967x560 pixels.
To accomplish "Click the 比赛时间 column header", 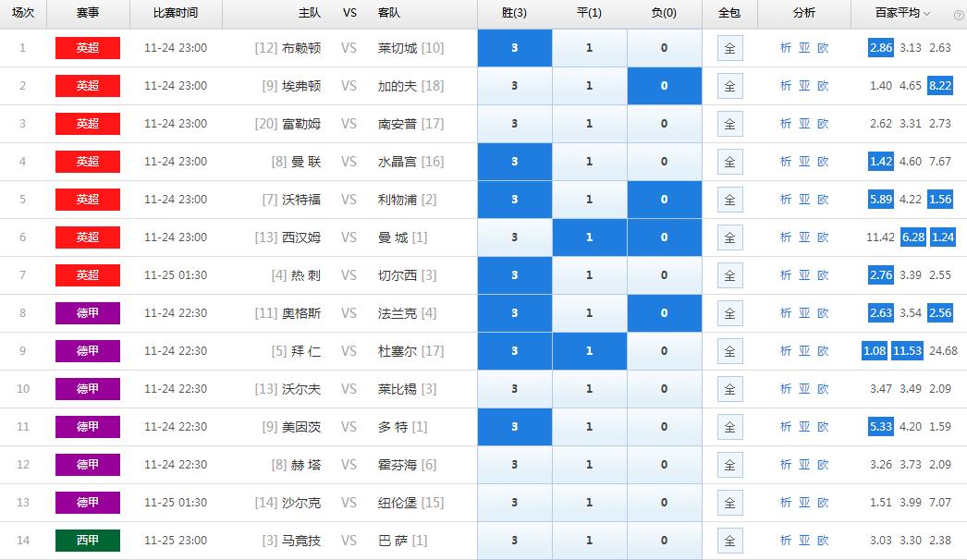I will [176, 13].
